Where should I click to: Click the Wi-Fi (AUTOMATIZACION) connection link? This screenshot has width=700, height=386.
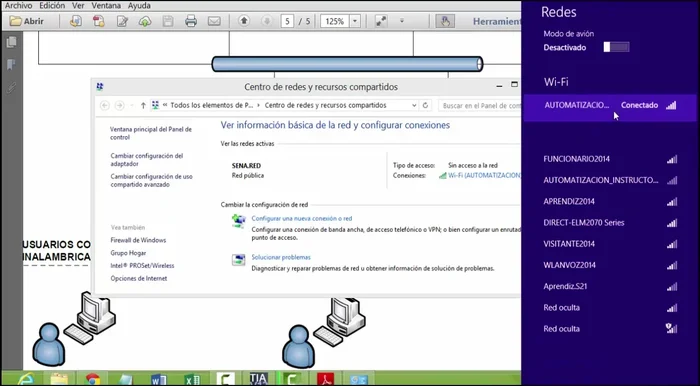(484, 175)
